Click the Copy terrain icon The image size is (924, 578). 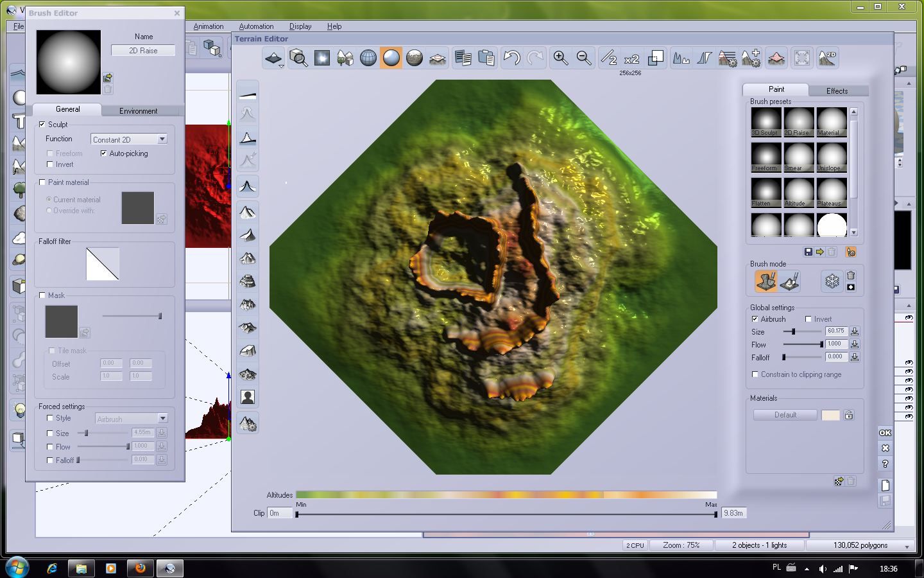(x=463, y=58)
